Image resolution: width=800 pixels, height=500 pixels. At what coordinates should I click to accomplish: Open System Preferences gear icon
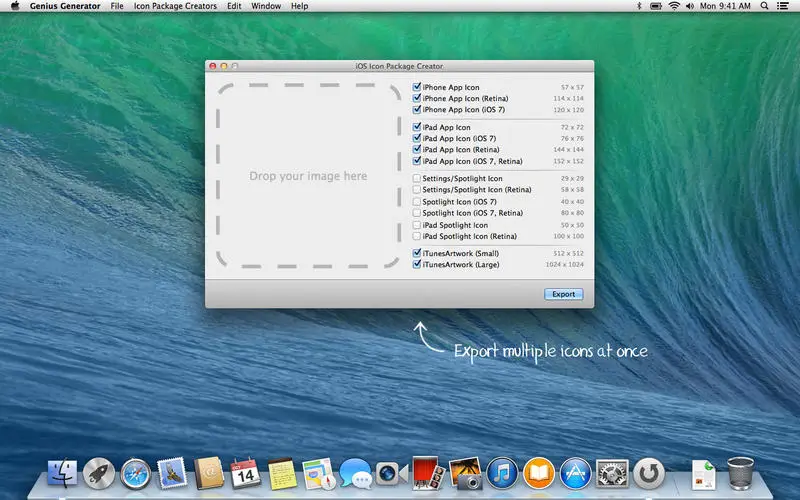pos(612,473)
